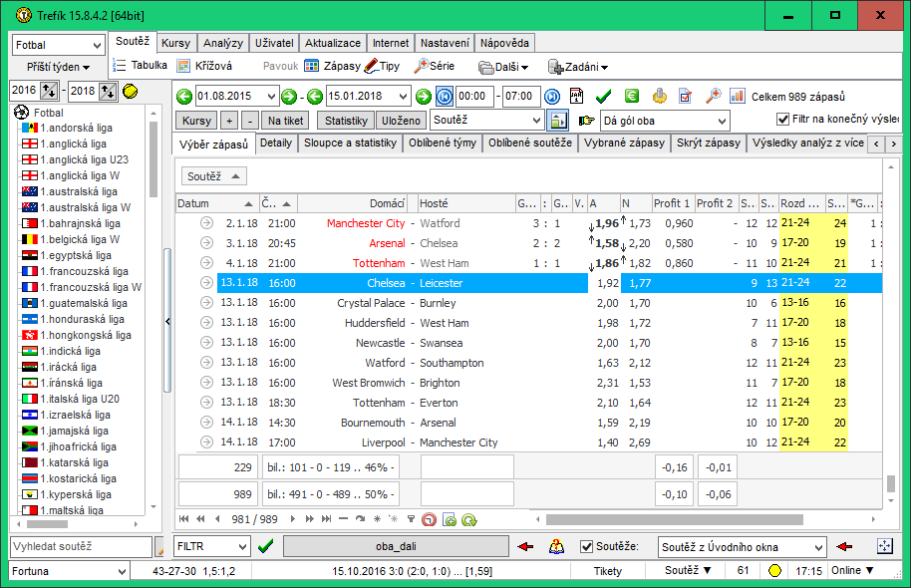Image resolution: width=911 pixels, height=588 pixels.
Task: Click the green euro icon
Action: [x=632, y=96]
